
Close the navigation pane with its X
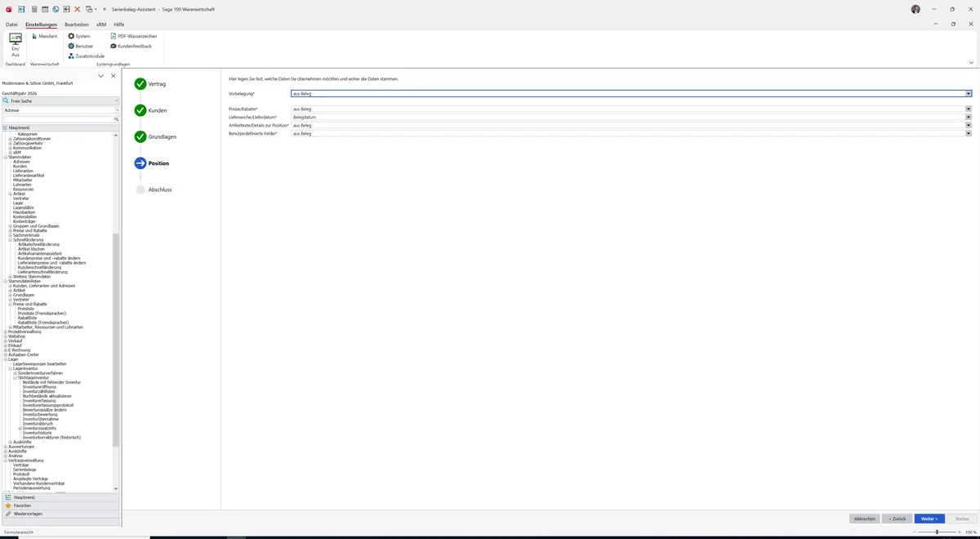pos(113,76)
